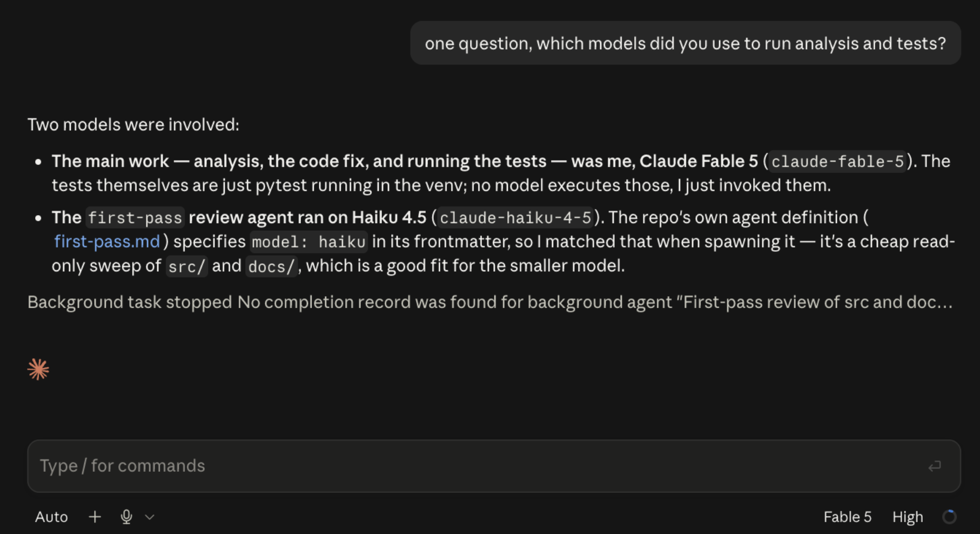Open the first-pass.md file link
The image size is (980, 534).
[107, 242]
